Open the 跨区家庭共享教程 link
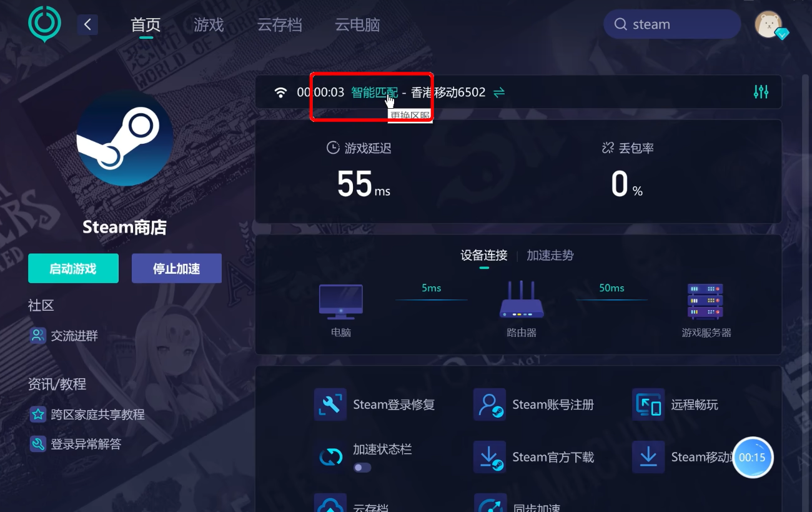Viewport: 812px width, 512px height. tap(97, 414)
